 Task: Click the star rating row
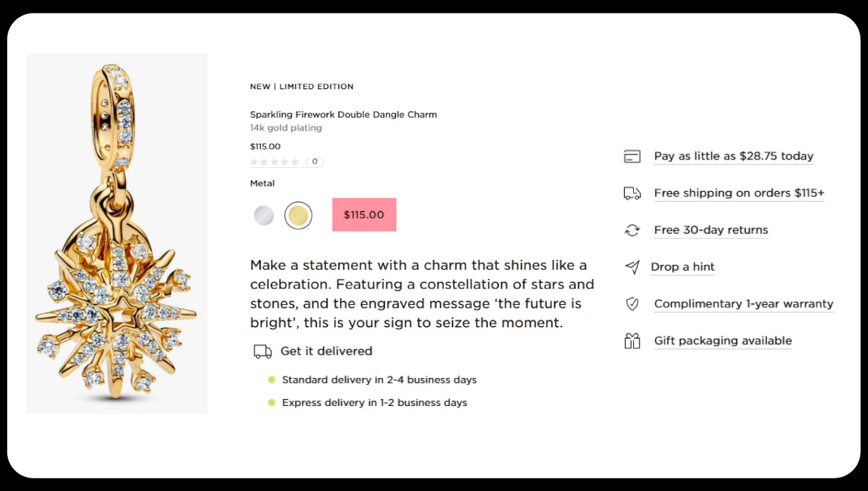(x=275, y=162)
